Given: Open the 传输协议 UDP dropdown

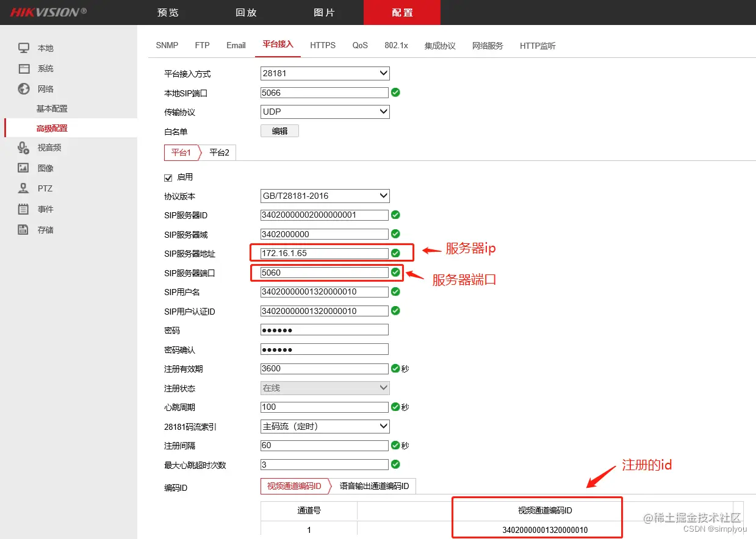Looking at the screenshot, I should coord(325,112).
